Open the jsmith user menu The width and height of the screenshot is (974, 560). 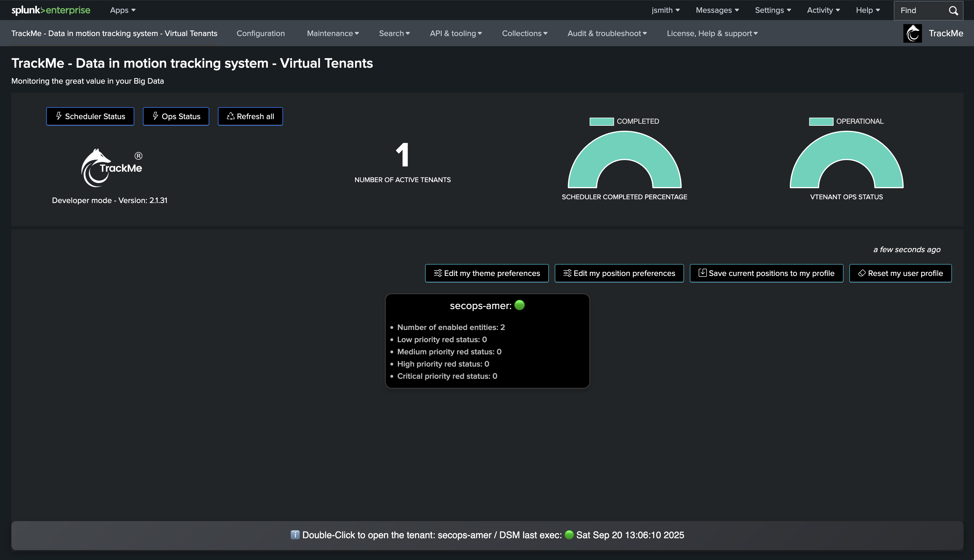click(x=665, y=10)
